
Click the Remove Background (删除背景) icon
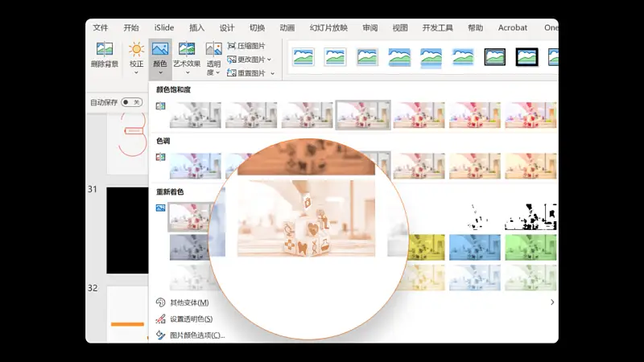105,49
